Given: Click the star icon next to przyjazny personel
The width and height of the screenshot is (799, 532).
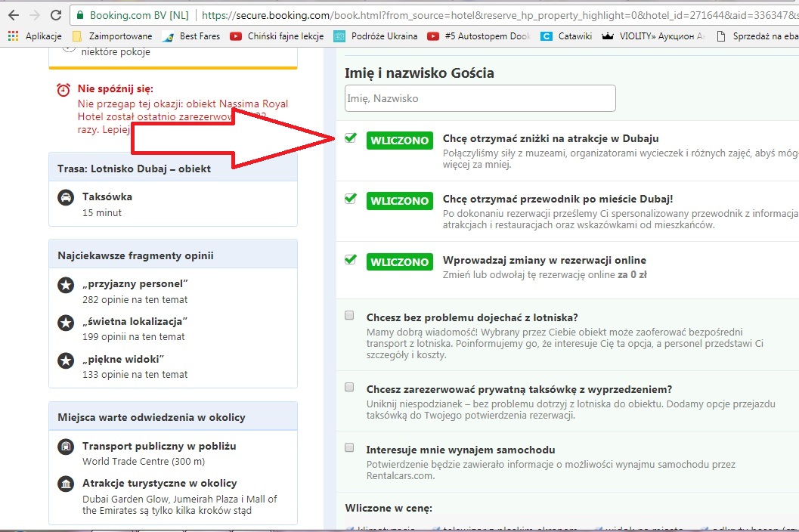Looking at the screenshot, I should 66,285.
